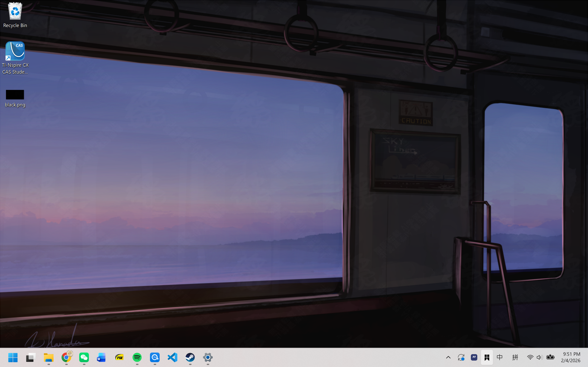Switch to the Google Chrome window
Image resolution: width=588 pixels, height=367 pixels.
coord(66,357)
